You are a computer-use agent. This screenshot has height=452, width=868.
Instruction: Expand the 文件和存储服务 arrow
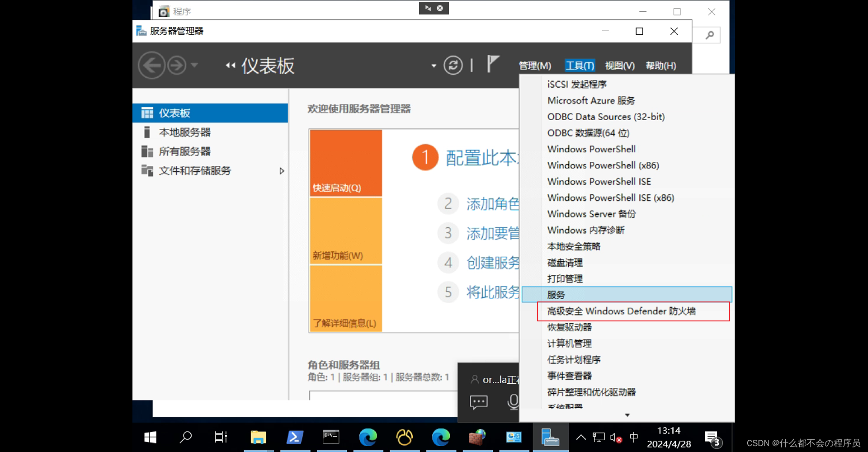tap(282, 171)
